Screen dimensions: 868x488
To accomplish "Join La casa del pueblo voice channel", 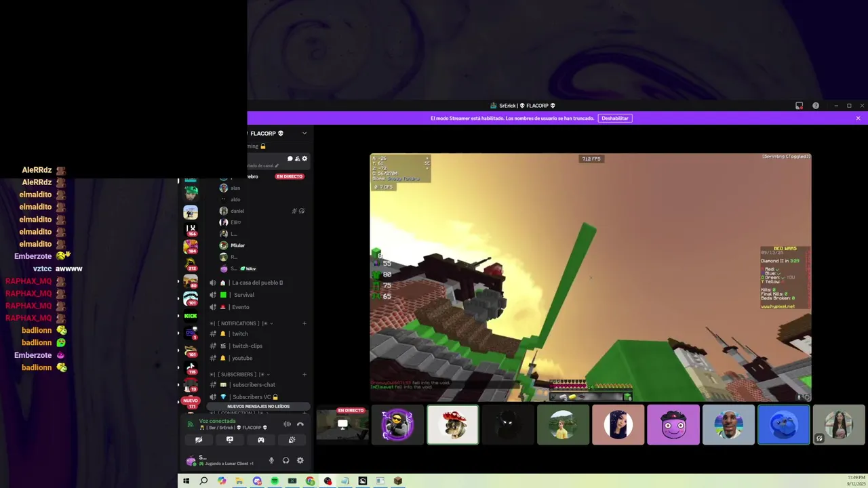I will (257, 283).
